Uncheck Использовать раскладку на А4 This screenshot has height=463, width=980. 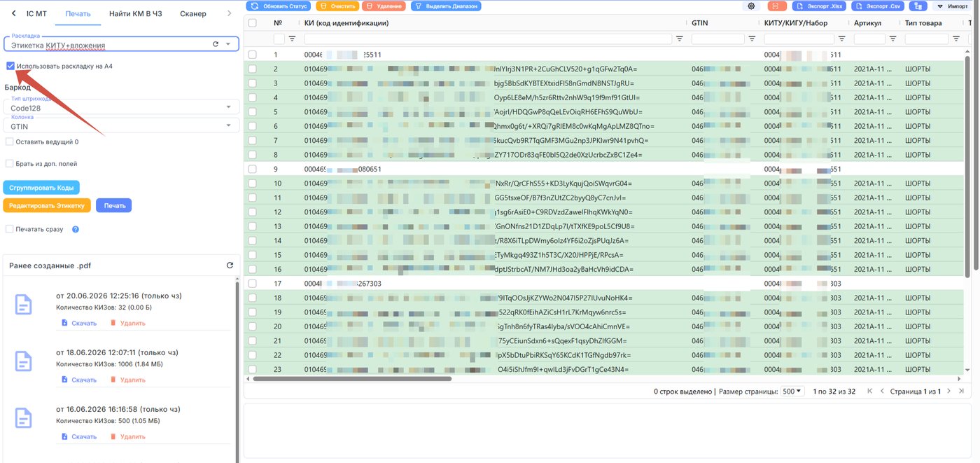click(10, 66)
